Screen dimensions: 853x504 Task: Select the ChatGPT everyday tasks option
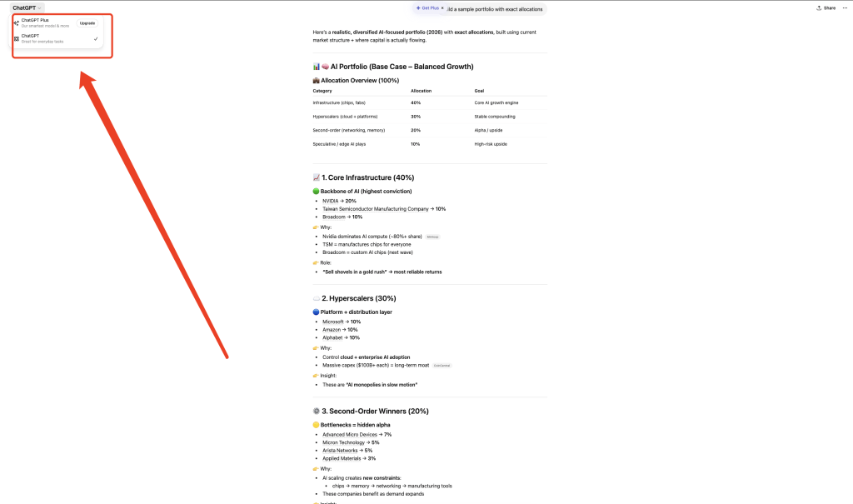pos(57,38)
